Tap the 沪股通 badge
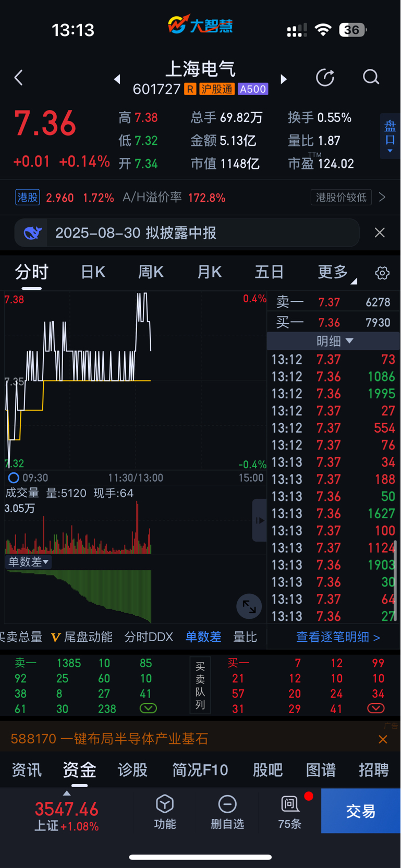 [217, 89]
